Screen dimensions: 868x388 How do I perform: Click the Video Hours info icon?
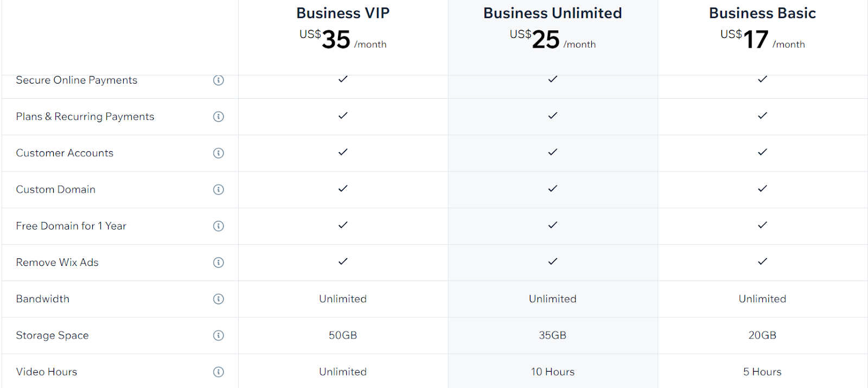click(x=219, y=372)
